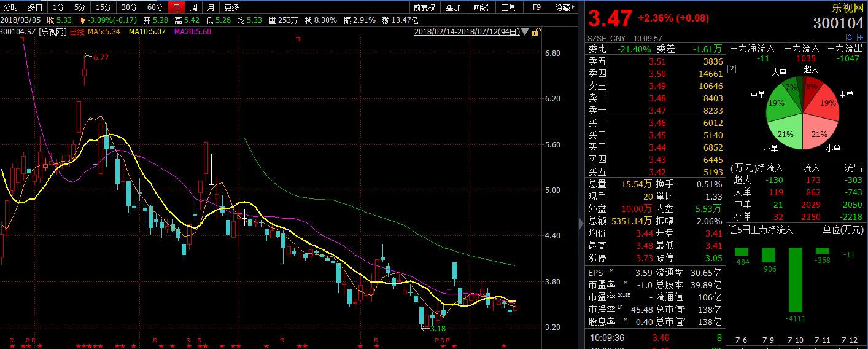Click the 6.77 high price marker label
The image size is (868, 349).
[100, 57]
